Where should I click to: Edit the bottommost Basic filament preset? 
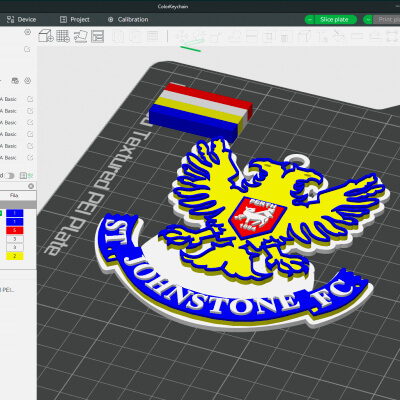(30, 158)
